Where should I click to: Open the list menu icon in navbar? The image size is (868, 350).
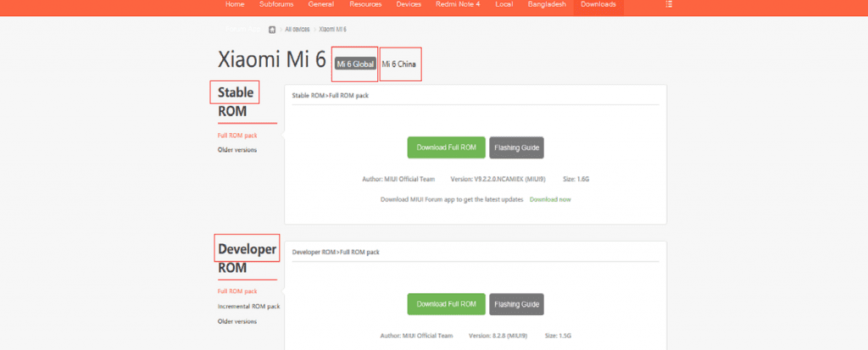[669, 4]
